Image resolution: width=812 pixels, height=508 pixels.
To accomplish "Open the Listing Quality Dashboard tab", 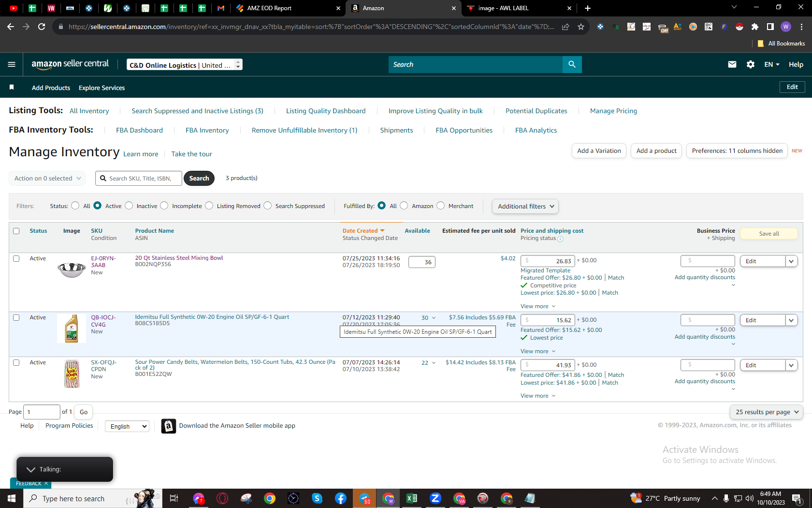I will click(x=326, y=111).
